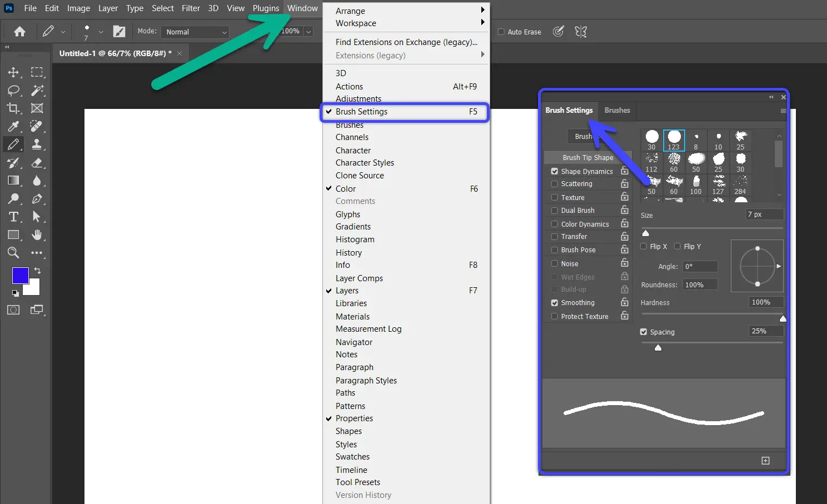827x504 pixels.
Task: Click the Spacing slider handle
Action: click(x=658, y=348)
